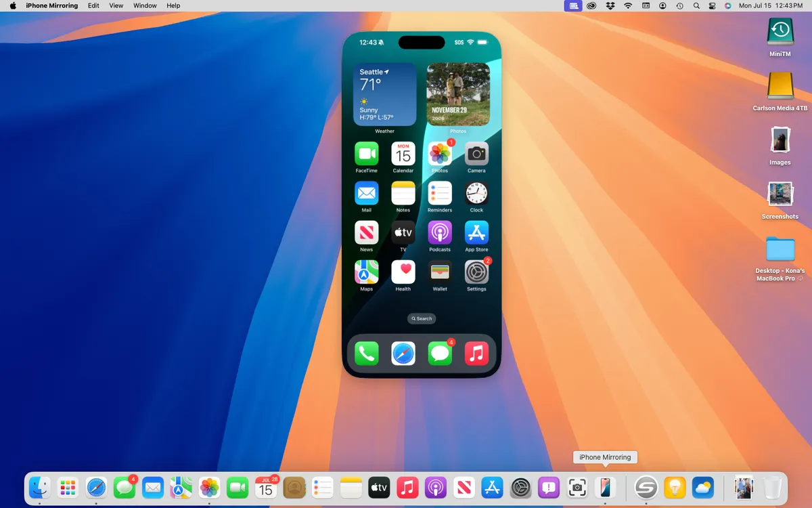This screenshot has height=508, width=812.
Task: Open the View menu
Action: click(x=116, y=5)
